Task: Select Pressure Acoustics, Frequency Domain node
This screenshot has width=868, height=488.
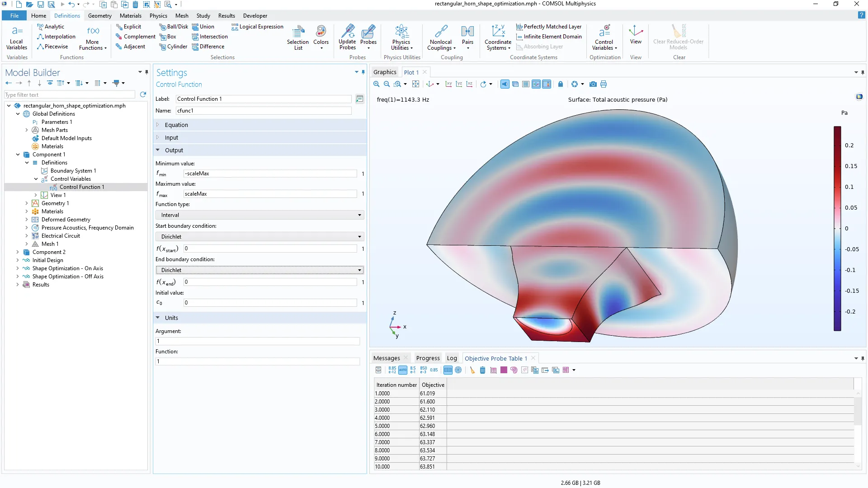Action: click(87, 228)
